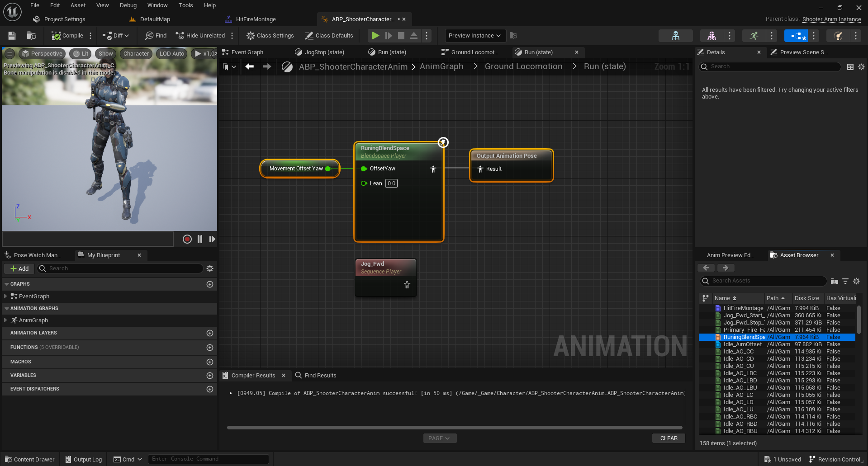This screenshot has height=466, width=868.
Task: Open Show viewport flags menu
Action: [105, 54]
